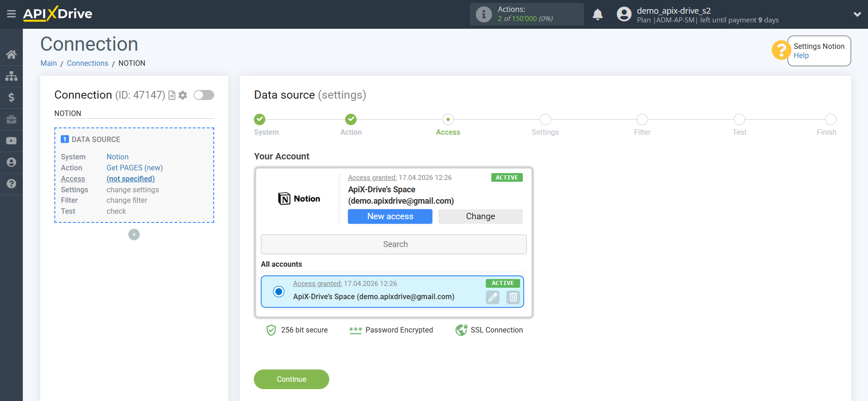Open the Main breadcrumb link
The image size is (868, 401).
pos(49,63)
